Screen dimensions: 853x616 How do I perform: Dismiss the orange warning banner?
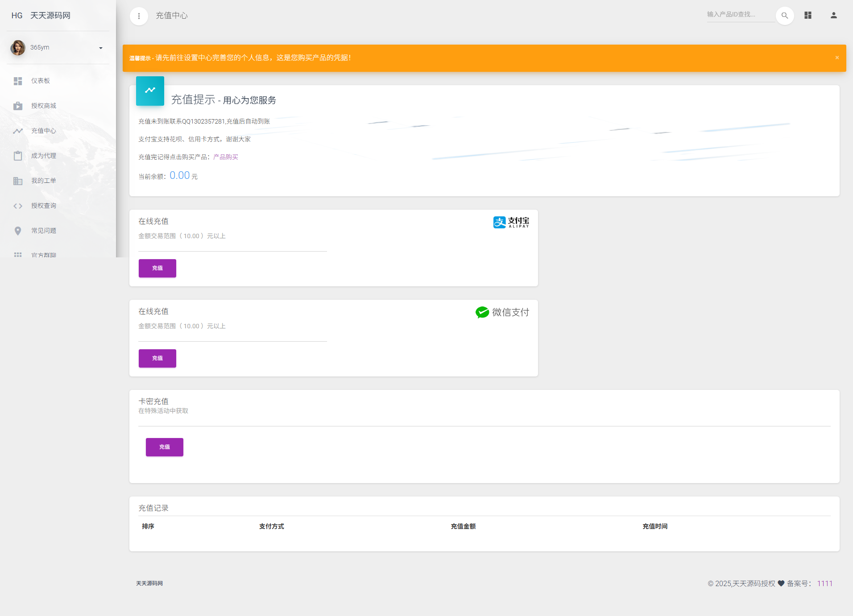[837, 58]
